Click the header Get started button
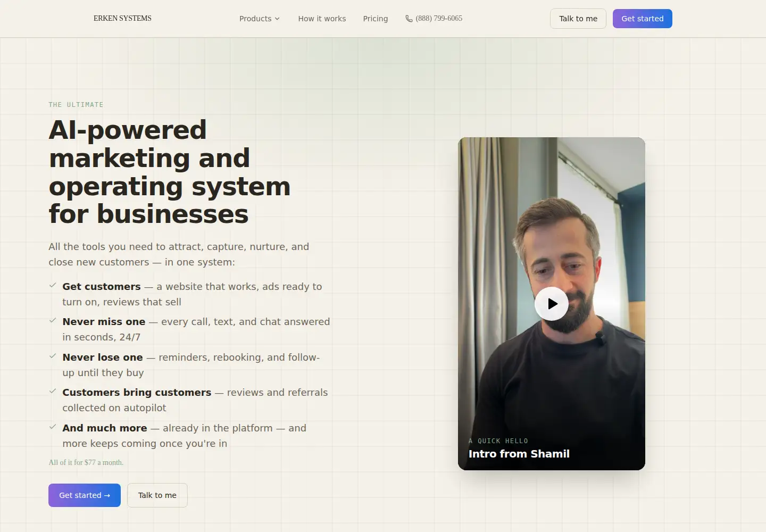 (643, 19)
